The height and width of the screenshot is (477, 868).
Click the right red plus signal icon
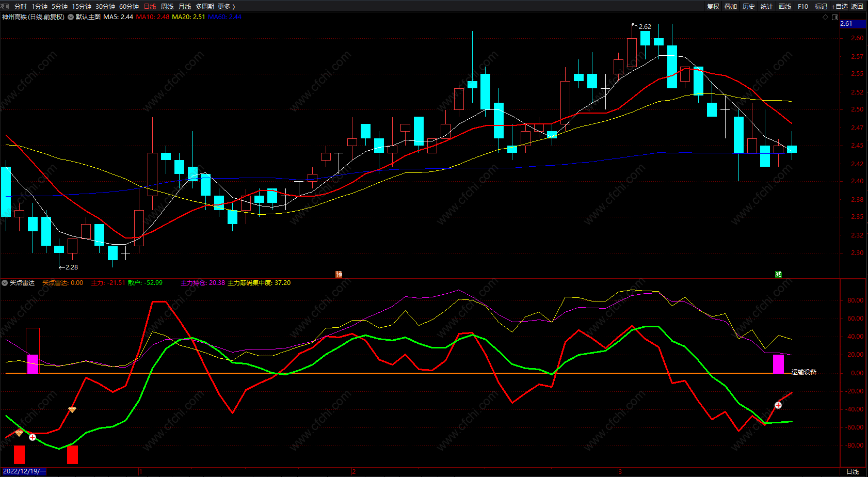[778, 405]
